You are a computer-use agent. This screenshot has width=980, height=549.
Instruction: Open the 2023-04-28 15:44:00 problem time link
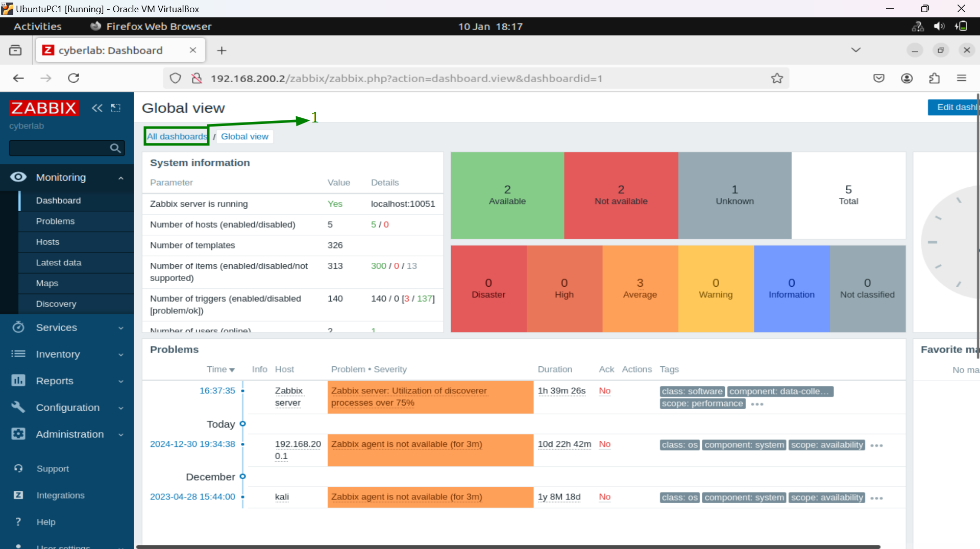192,496
